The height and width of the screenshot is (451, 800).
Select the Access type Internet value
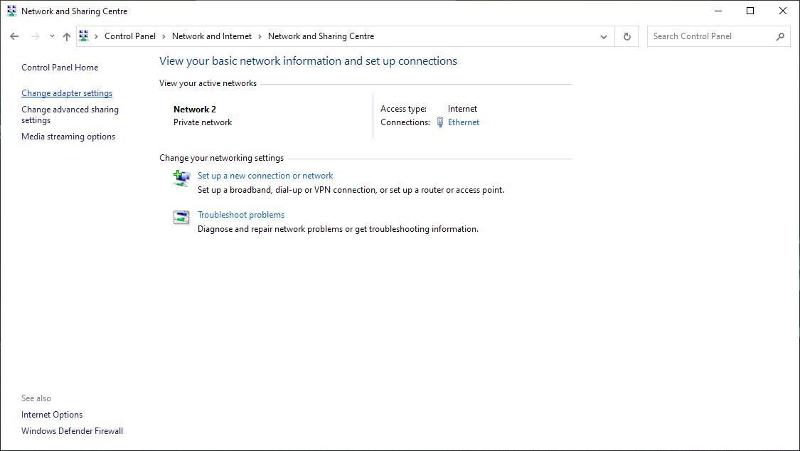coord(462,109)
